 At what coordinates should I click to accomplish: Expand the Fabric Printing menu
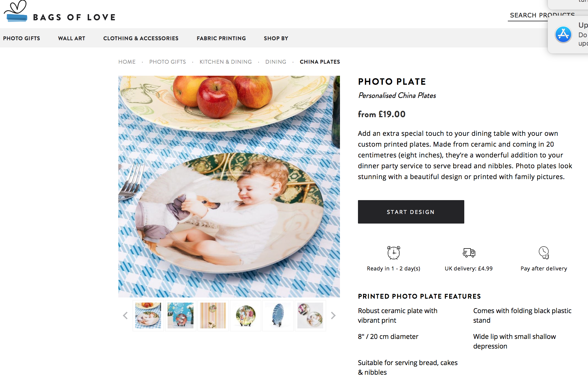221,38
